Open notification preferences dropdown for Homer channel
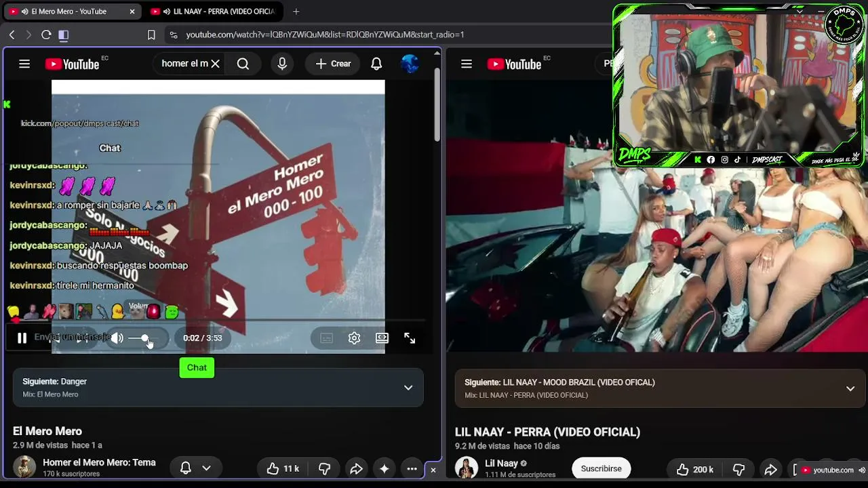 pyautogui.click(x=195, y=468)
